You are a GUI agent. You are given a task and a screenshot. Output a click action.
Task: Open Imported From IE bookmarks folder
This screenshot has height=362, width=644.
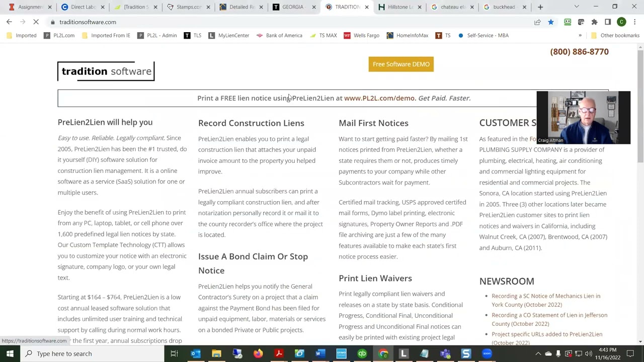point(106,36)
